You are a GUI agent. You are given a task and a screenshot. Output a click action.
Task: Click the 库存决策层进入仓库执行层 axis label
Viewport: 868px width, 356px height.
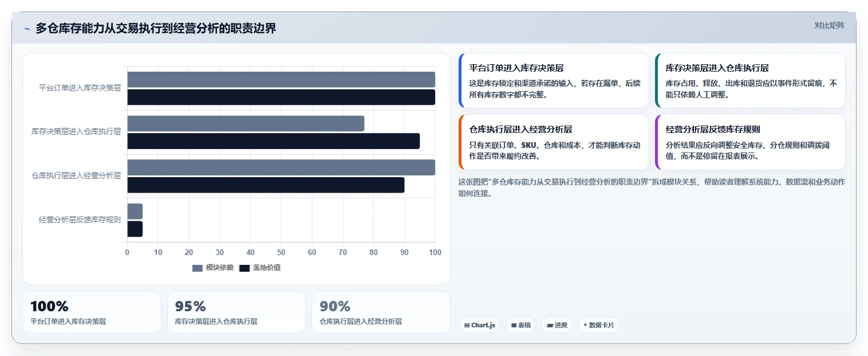[76, 131]
